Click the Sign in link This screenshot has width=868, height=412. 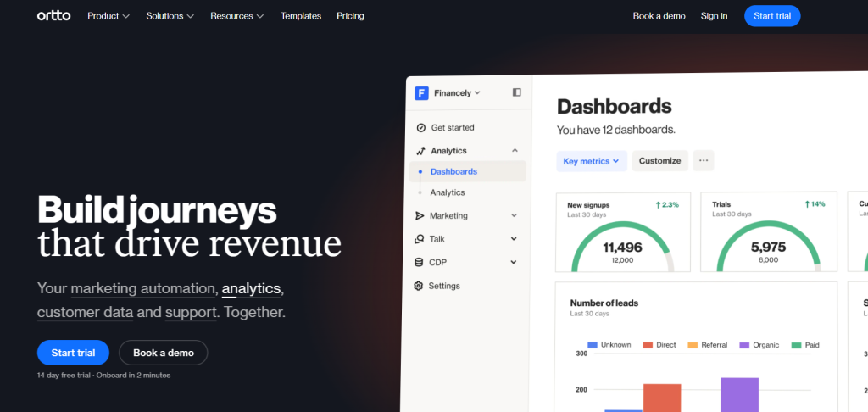714,16
